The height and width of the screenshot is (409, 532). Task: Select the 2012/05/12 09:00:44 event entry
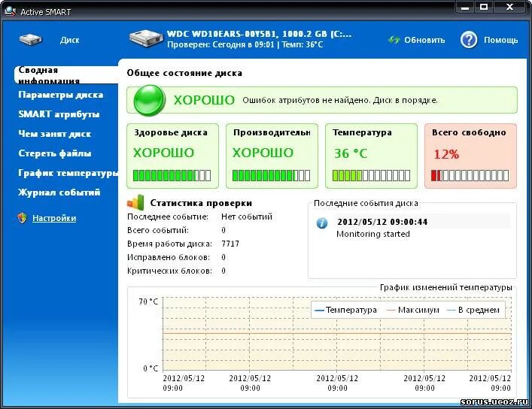click(x=382, y=222)
